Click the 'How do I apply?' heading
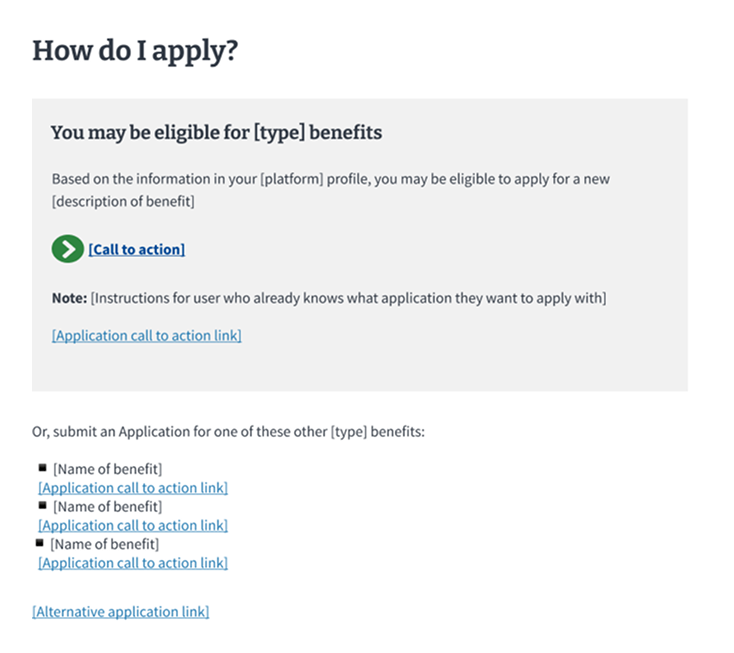Viewport: 734px width, 653px height. (135, 51)
